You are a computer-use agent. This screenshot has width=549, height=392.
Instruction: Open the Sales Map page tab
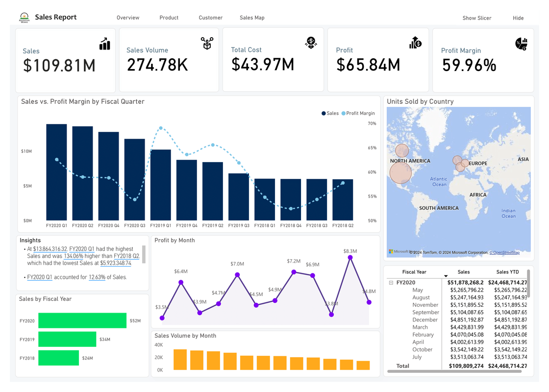point(252,18)
